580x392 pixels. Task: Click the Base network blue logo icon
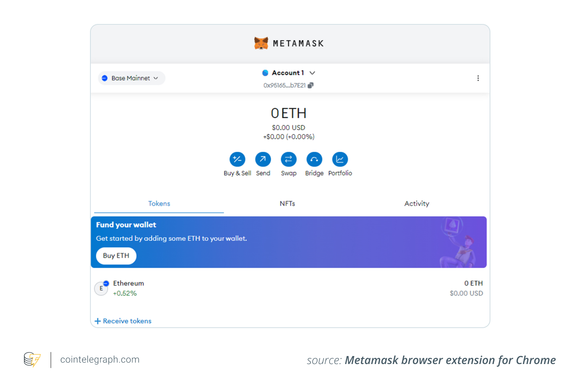(x=104, y=78)
